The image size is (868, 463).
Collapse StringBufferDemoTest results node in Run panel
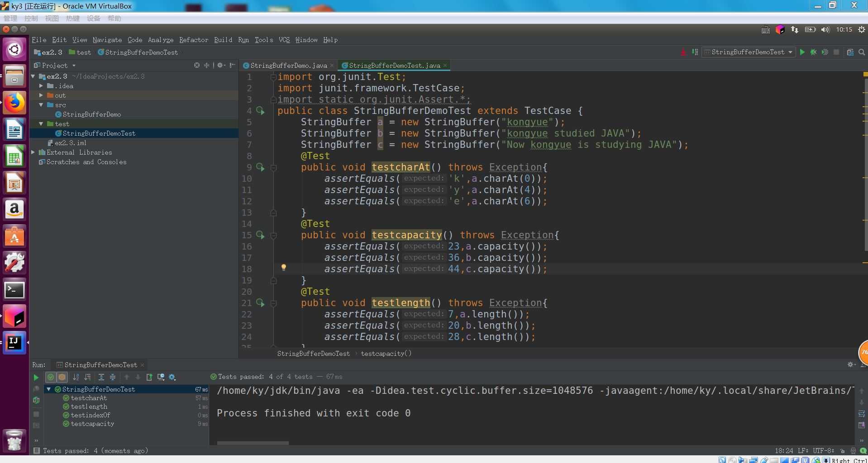click(49, 389)
